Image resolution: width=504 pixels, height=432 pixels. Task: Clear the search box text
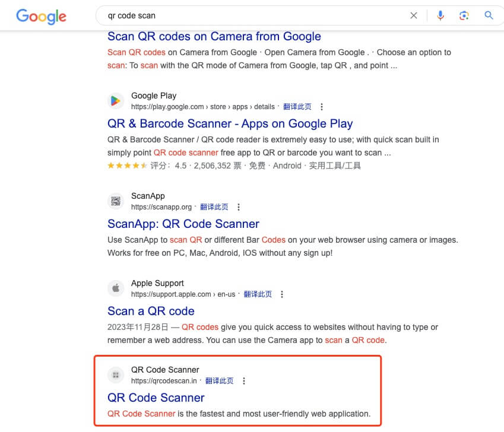(x=414, y=15)
